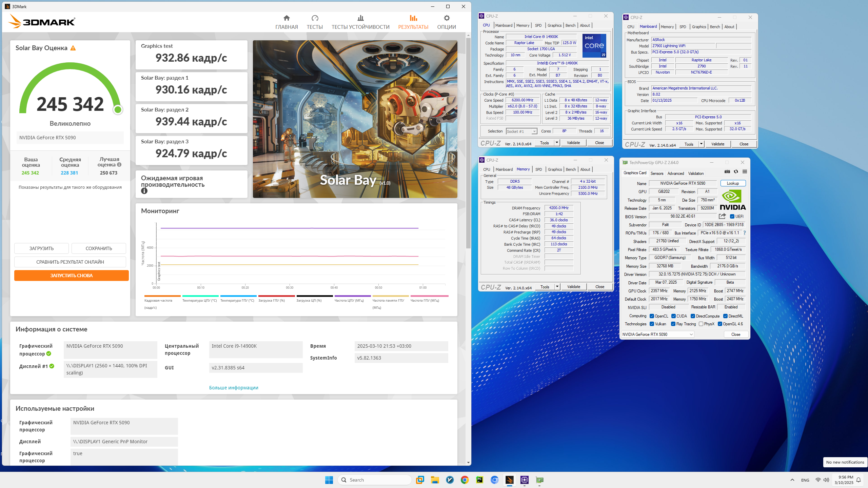Switch to SPD tab in CPU-Z CPU window
The height and width of the screenshot is (488, 868).
538,25
